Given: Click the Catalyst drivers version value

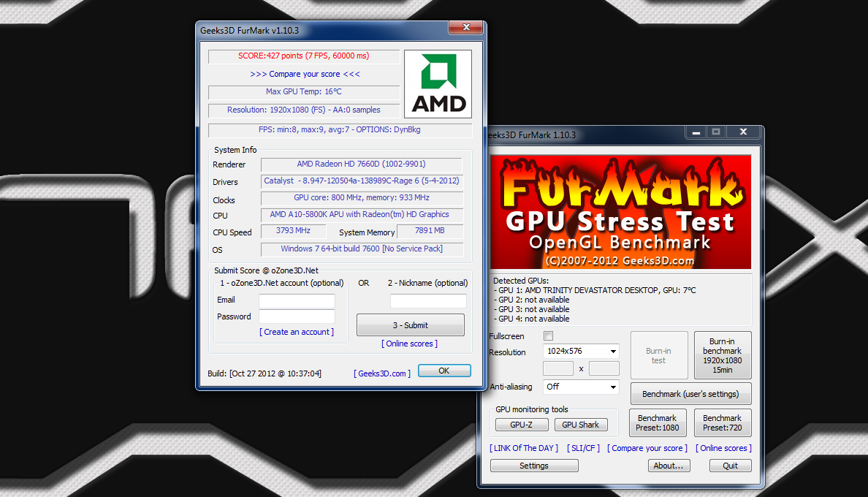Looking at the screenshot, I should (362, 181).
